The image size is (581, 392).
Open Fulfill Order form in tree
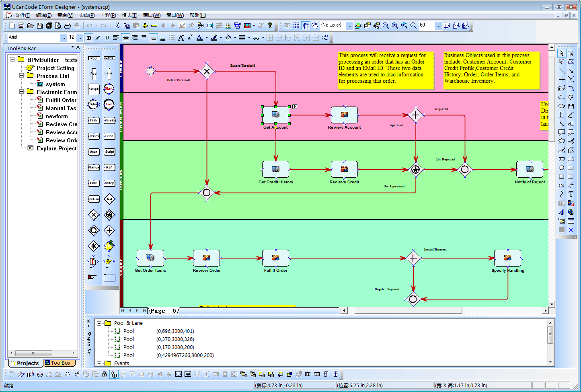tap(61, 100)
